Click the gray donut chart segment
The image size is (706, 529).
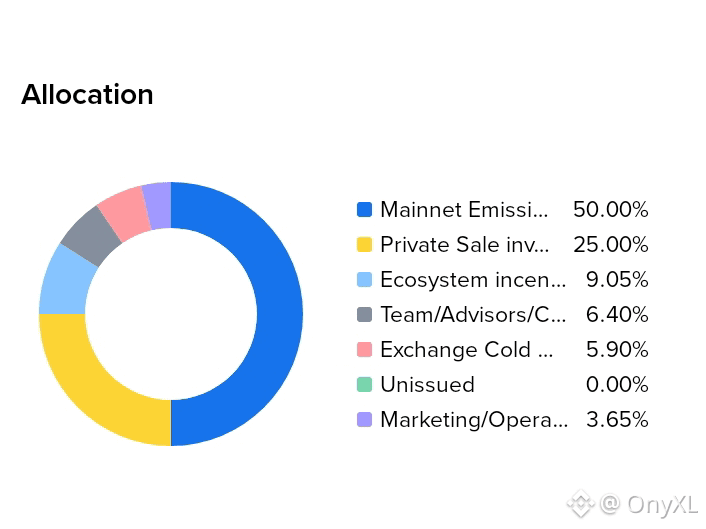[x=92, y=235]
